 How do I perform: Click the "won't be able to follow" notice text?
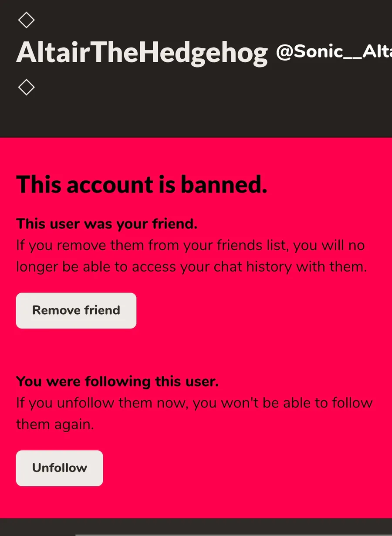(194, 413)
